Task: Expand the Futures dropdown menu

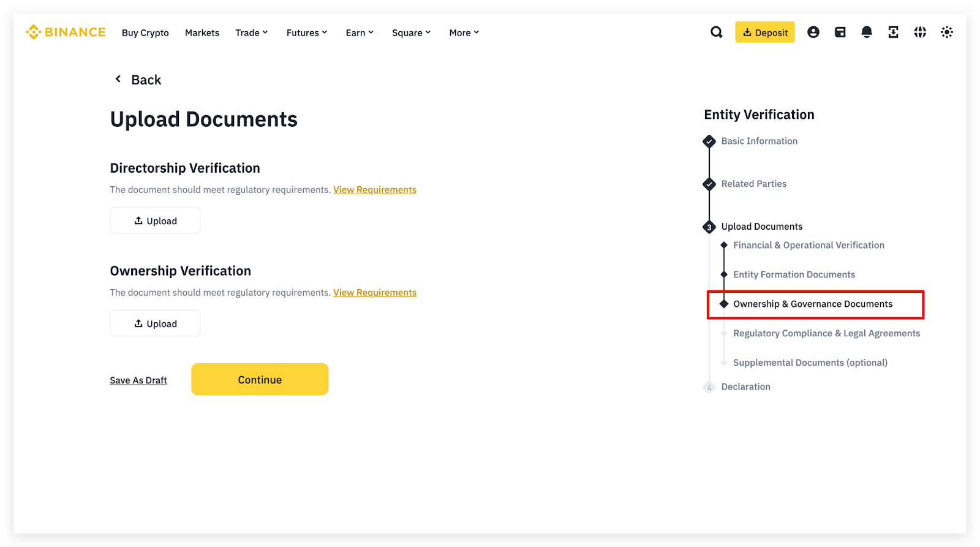Action: (x=306, y=33)
